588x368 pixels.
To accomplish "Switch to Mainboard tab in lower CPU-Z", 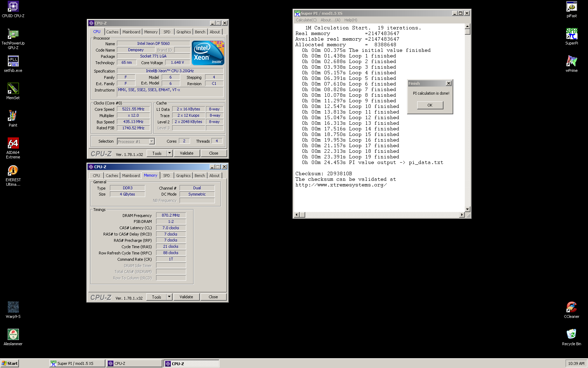I will tap(131, 176).
